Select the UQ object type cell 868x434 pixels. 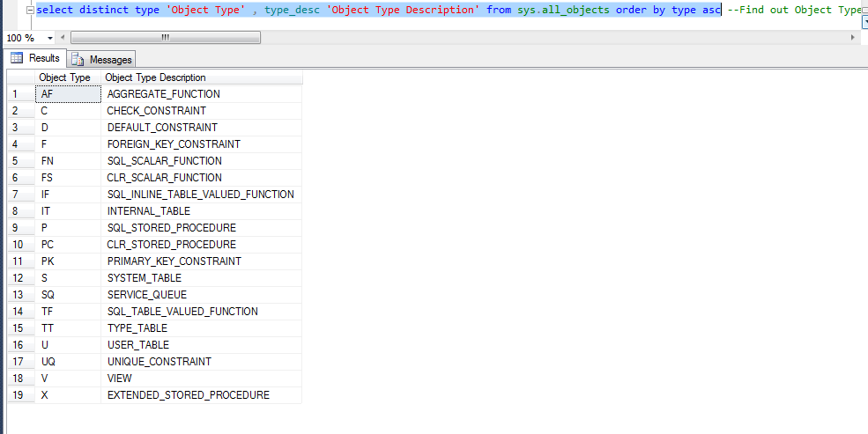click(68, 362)
